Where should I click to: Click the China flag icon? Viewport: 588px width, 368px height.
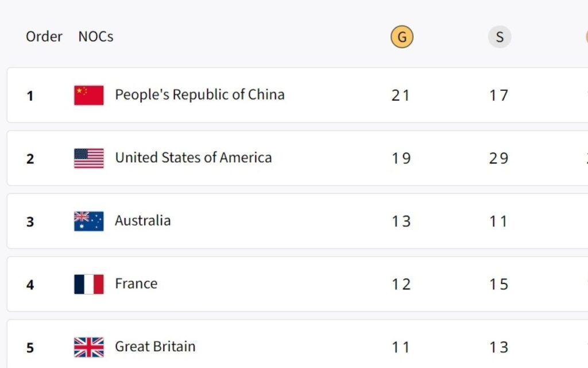tap(89, 95)
